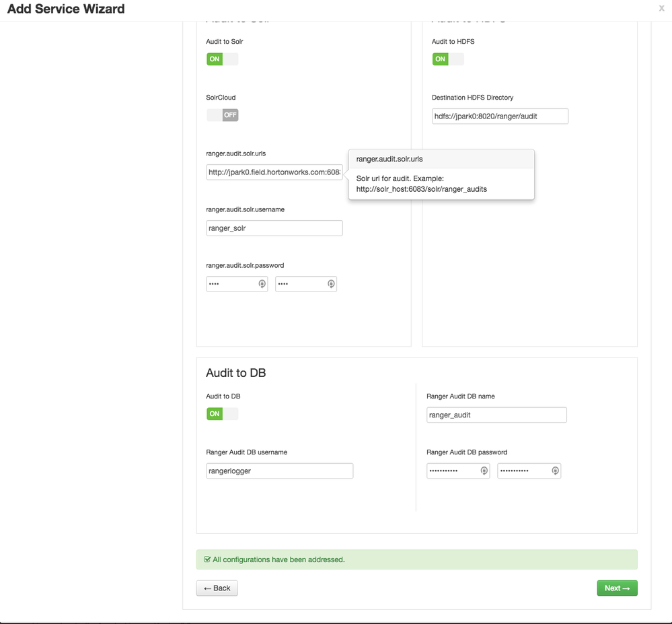Click the ranger.audit.solr.urls input field
Viewport: 672px width, 624px height.
274,172
